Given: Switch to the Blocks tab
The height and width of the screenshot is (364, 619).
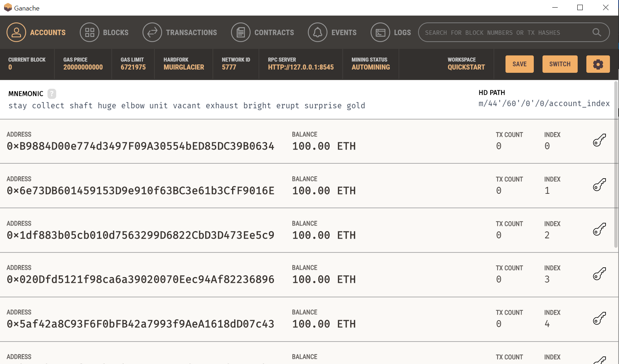Looking at the screenshot, I should point(104,32).
